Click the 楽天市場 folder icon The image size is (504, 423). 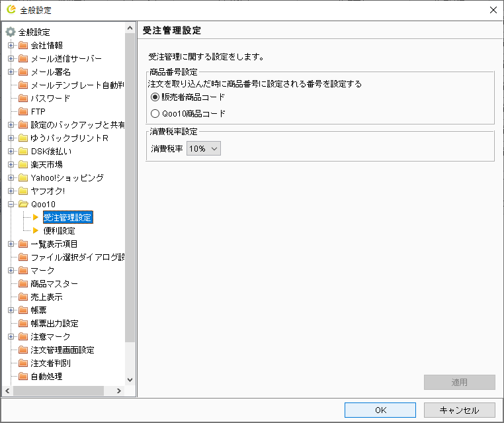pyautogui.click(x=23, y=164)
